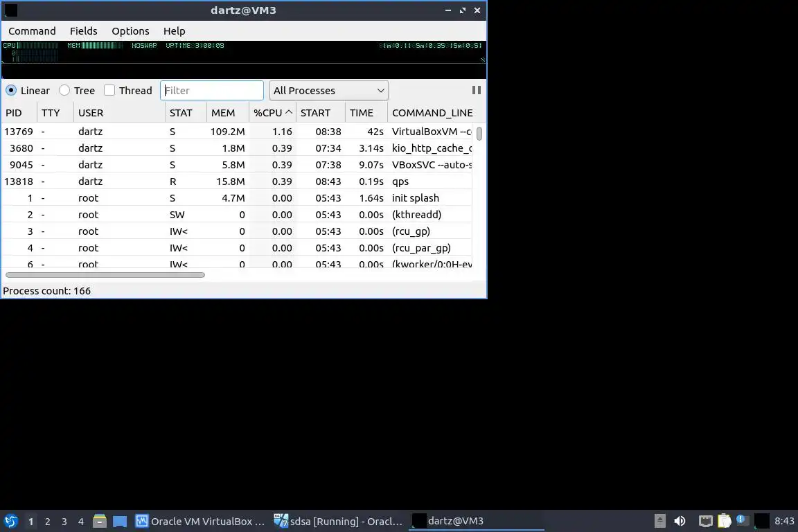Switch to virtual desktop 1
Viewport: 798px width, 532px height.
tap(31, 522)
